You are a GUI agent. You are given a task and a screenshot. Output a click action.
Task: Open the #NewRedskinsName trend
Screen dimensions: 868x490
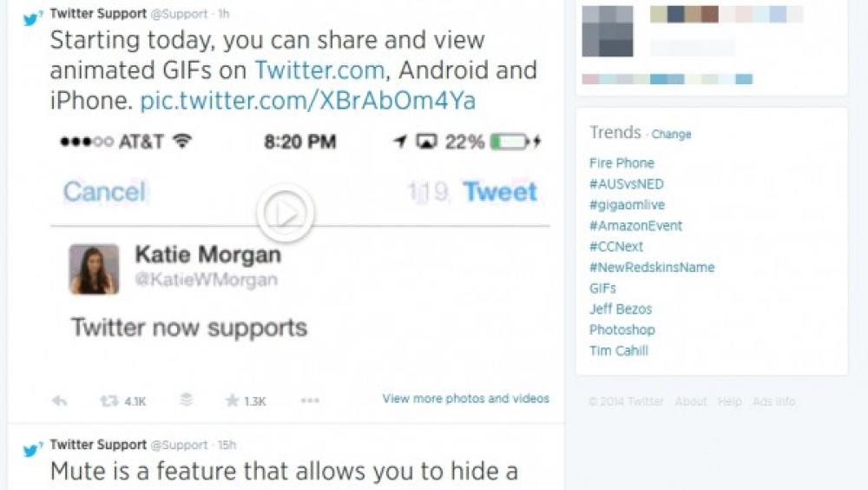[652, 268]
